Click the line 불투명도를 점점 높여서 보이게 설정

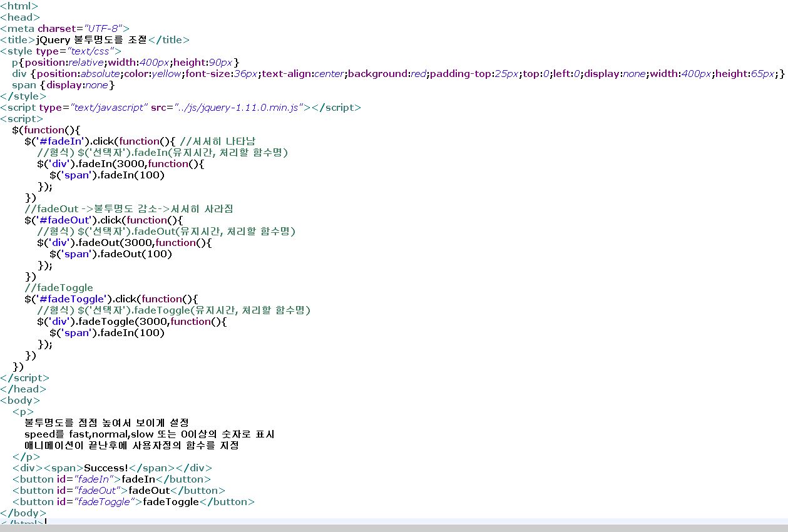(106, 422)
